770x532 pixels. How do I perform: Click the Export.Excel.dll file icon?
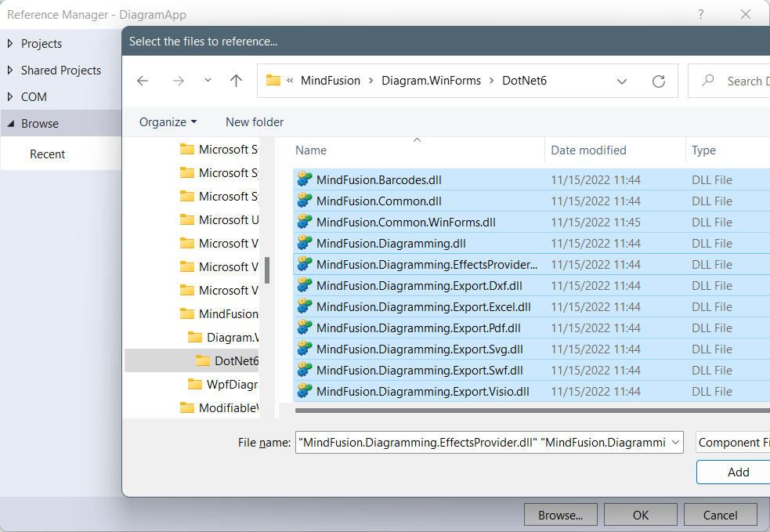coord(305,306)
